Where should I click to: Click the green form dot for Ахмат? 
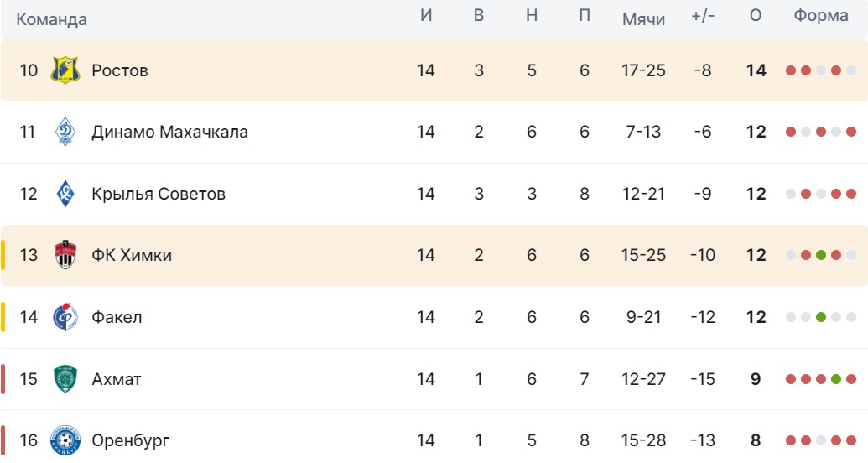pyautogui.click(x=836, y=379)
